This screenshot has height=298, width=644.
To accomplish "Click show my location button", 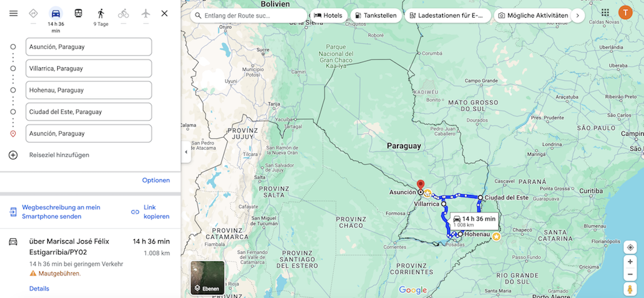I will (630, 247).
